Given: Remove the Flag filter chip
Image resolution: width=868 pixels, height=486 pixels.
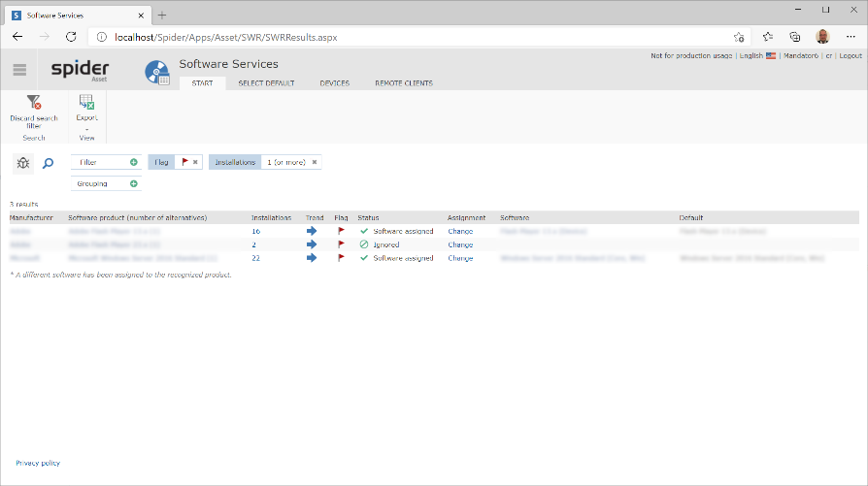Looking at the screenshot, I should (x=195, y=162).
